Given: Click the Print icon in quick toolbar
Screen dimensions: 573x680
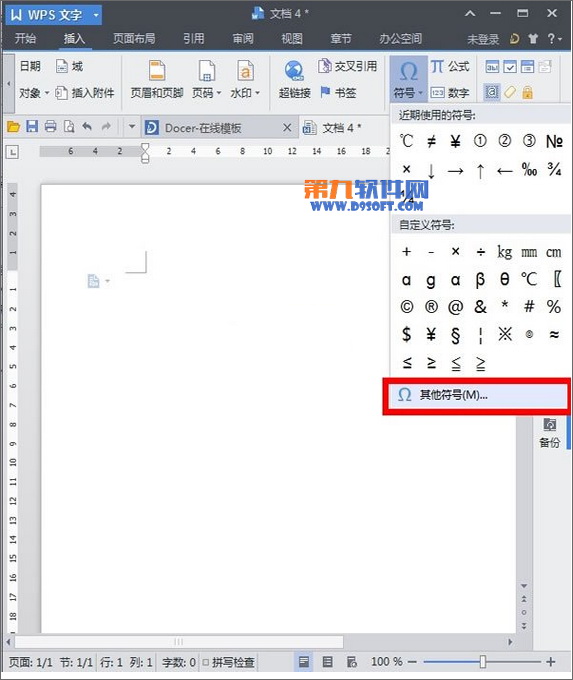Looking at the screenshot, I should click(51, 127).
